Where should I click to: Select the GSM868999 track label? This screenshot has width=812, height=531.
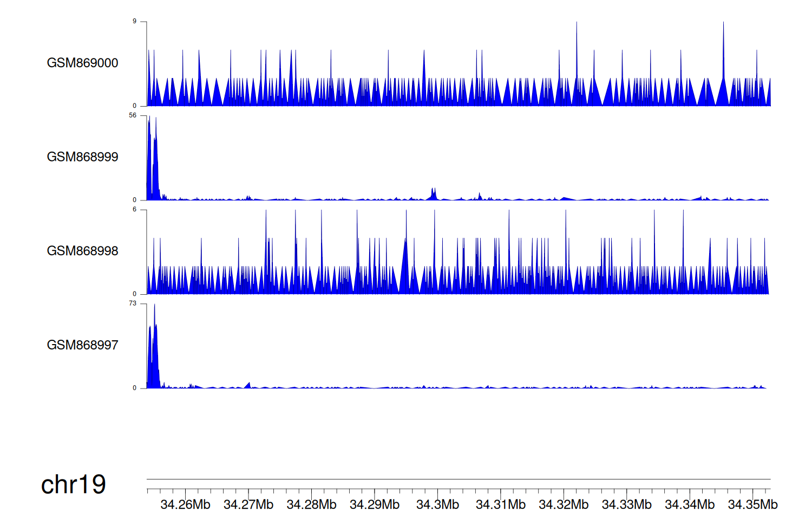point(82,157)
